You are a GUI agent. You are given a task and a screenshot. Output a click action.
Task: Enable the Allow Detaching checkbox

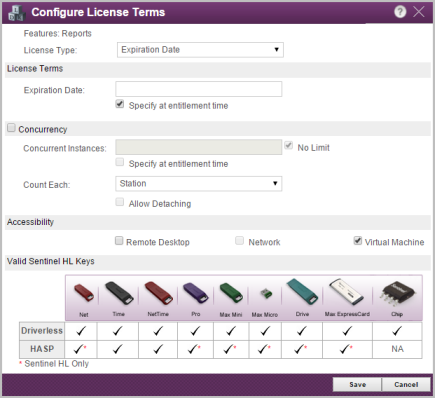tap(120, 202)
